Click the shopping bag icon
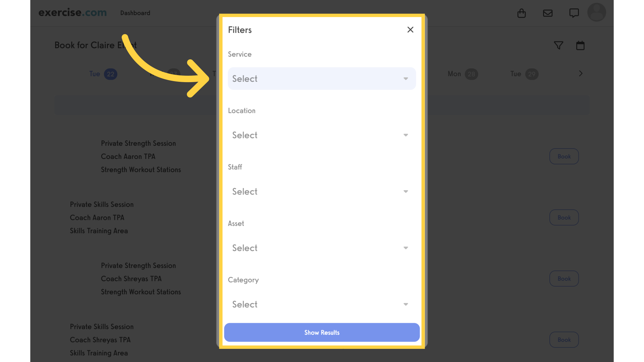644x362 pixels. tap(522, 13)
